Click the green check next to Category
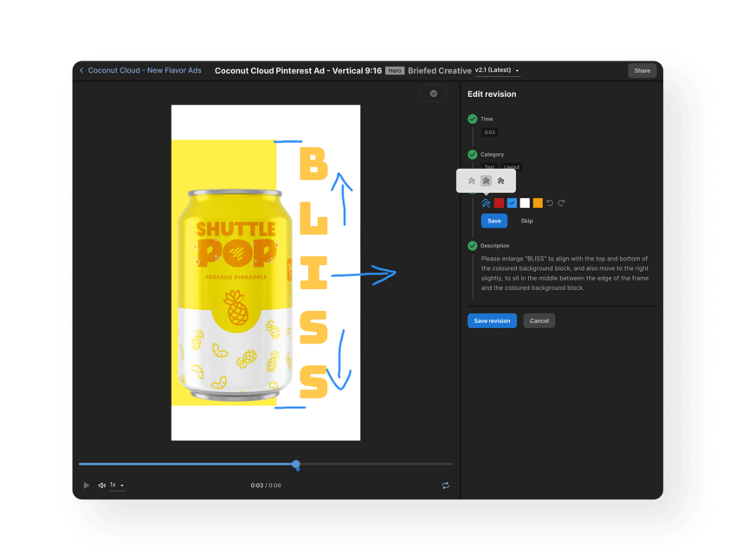 [472, 154]
